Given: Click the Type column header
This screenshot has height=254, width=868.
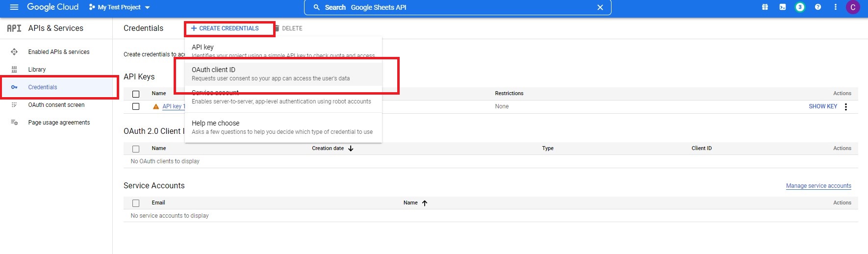Looking at the screenshot, I should click(548, 148).
